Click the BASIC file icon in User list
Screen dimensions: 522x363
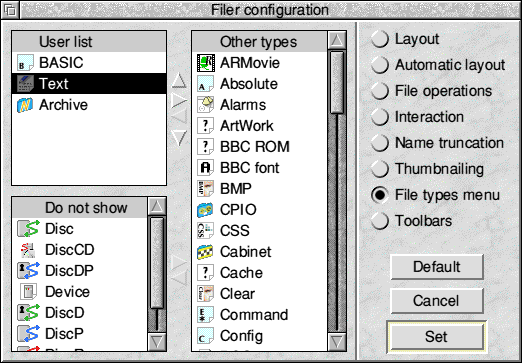(25, 63)
